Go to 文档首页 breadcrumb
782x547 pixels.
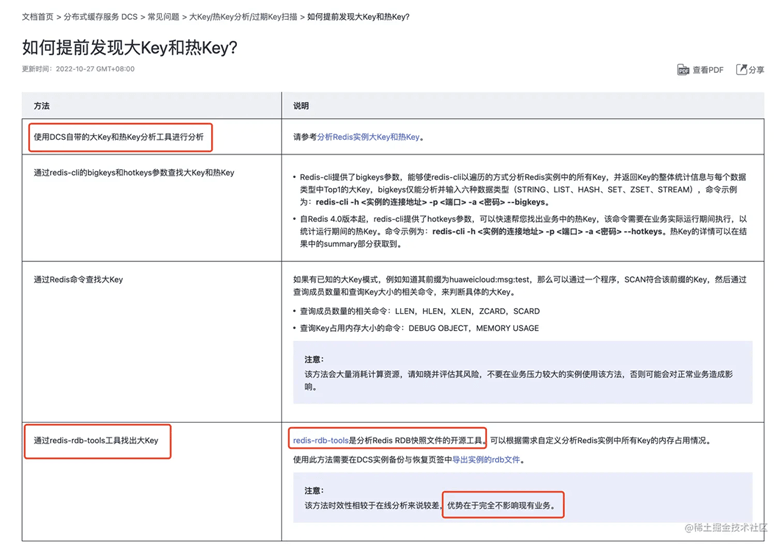click(37, 17)
